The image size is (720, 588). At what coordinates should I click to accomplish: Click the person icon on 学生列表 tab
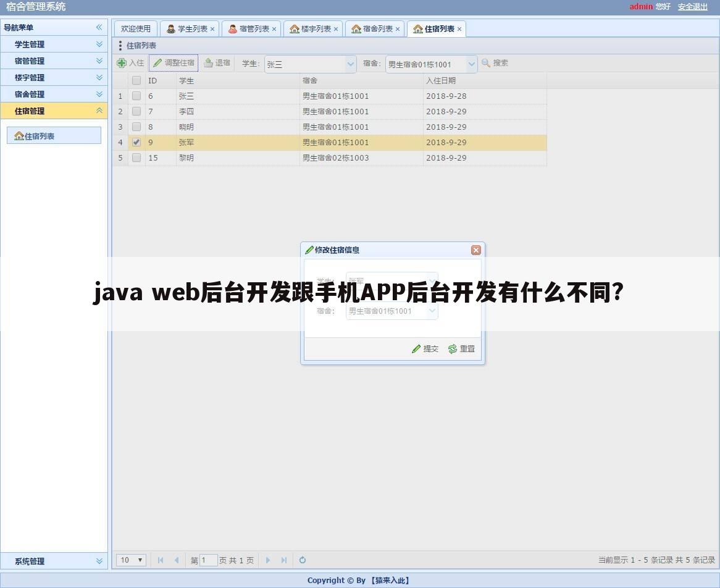(x=171, y=29)
